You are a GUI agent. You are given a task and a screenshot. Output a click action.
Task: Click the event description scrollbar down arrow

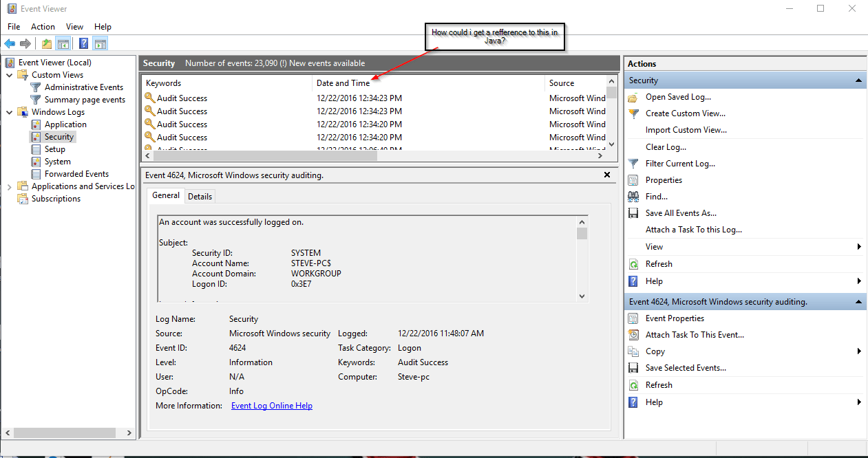click(x=582, y=296)
